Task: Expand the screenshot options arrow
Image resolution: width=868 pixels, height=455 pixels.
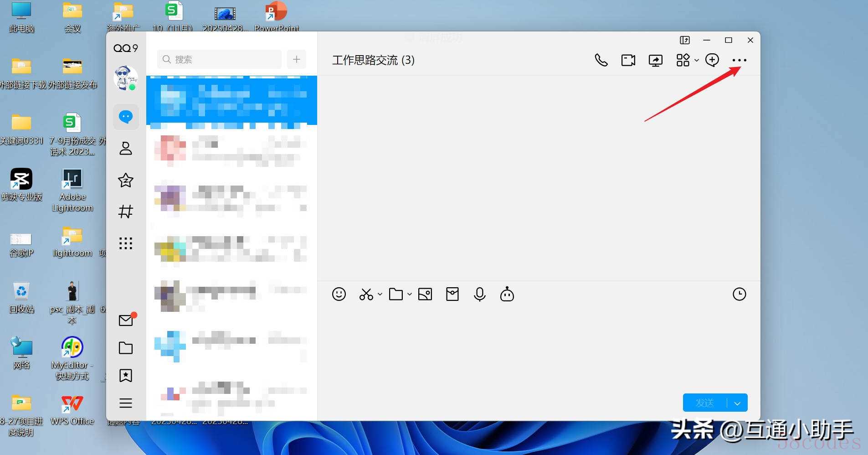Action: click(380, 294)
